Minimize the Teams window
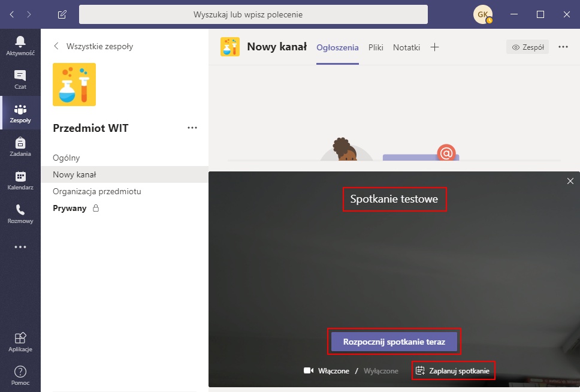Viewport: 580px width, 392px height. click(513, 14)
